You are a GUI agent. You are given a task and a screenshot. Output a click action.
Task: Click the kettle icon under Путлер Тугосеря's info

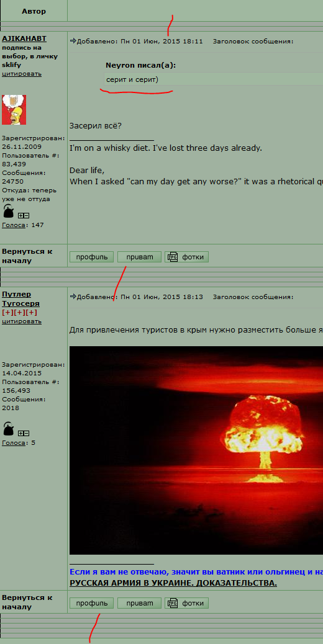9,429
